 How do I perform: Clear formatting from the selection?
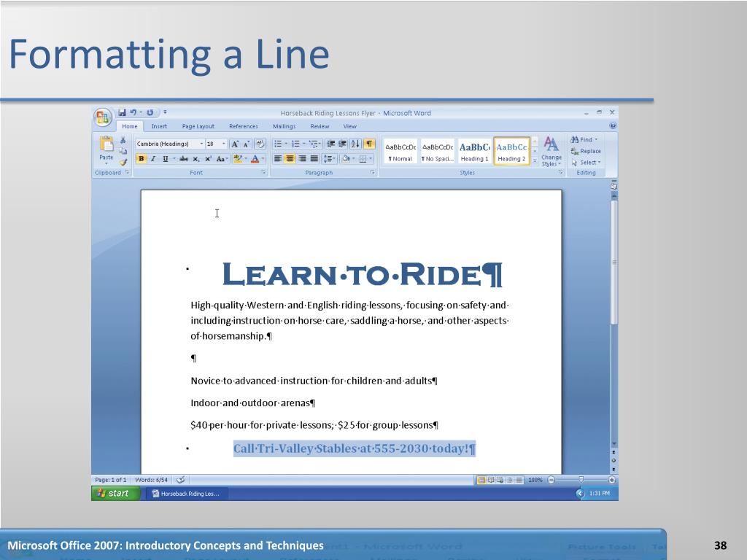260,144
